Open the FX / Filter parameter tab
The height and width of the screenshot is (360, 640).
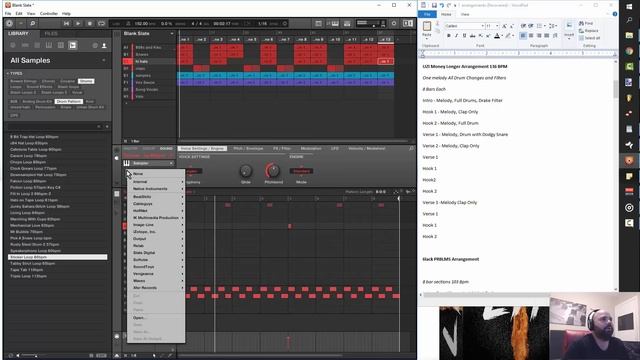click(x=282, y=149)
